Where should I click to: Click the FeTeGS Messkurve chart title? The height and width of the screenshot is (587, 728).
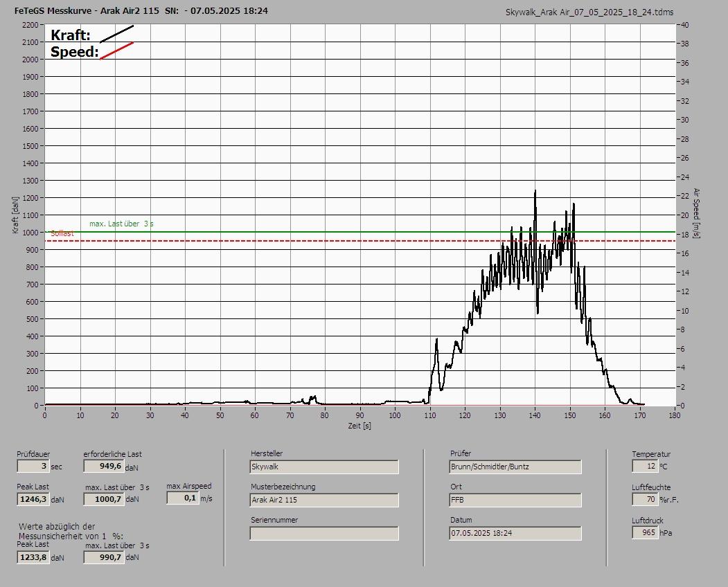(x=141, y=10)
